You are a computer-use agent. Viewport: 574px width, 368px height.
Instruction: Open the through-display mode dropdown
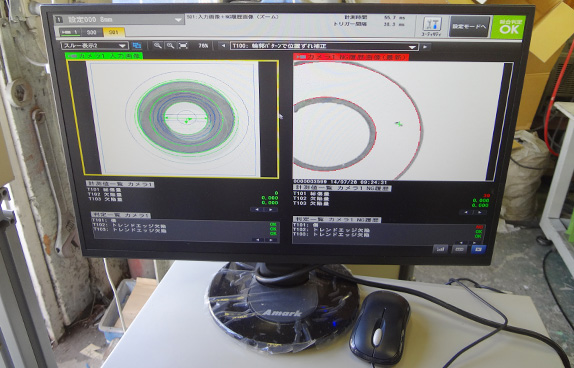(95, 46)
